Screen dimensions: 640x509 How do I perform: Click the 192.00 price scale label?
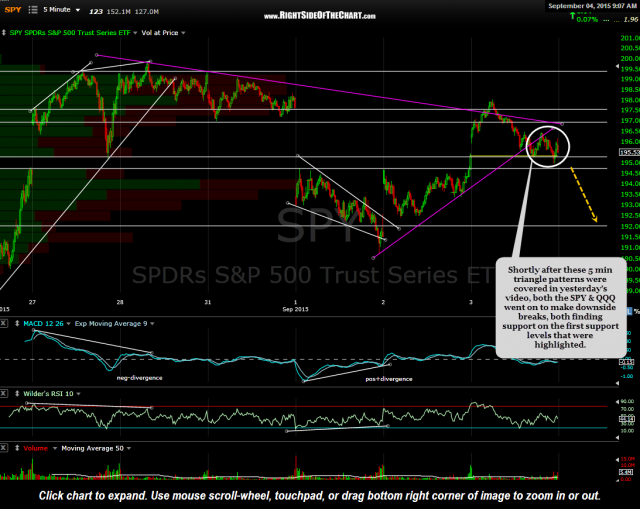click(630, 226)
